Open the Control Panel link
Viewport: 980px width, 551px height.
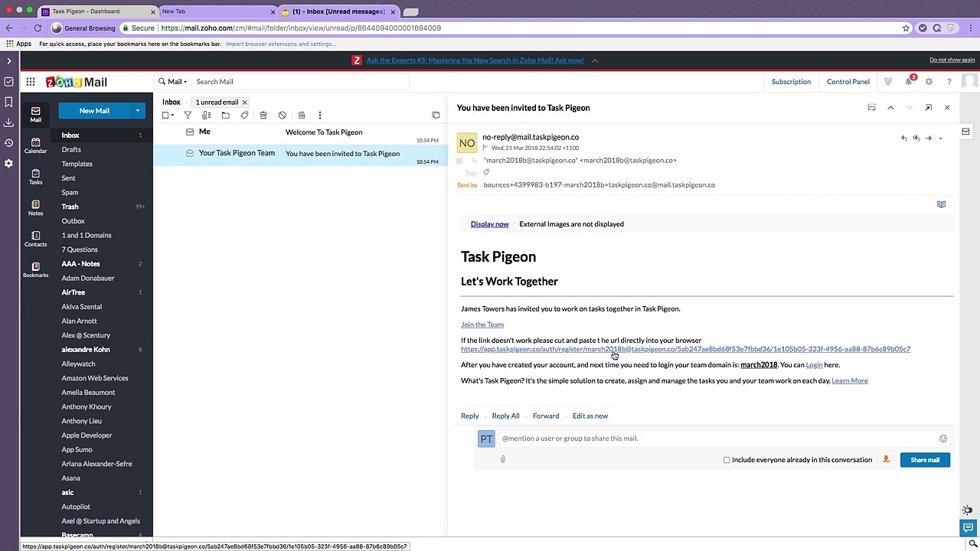[x=848, y=82]
